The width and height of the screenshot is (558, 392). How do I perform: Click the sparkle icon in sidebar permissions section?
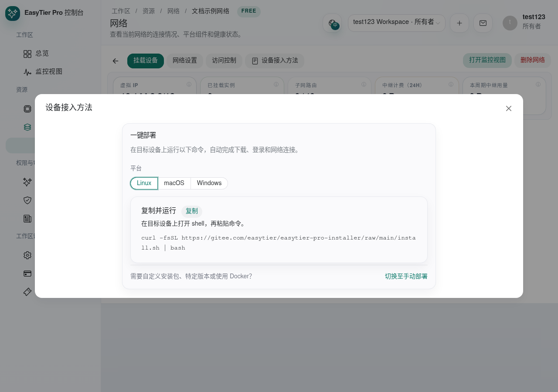coord(27,182)
